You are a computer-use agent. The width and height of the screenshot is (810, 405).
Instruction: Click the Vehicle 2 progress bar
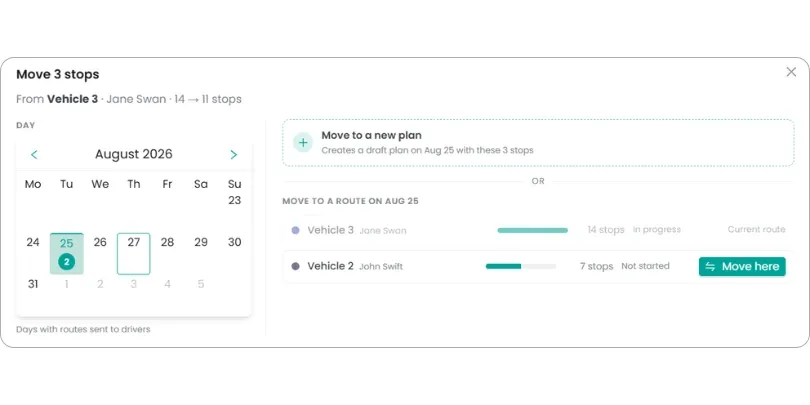point(521,267)
